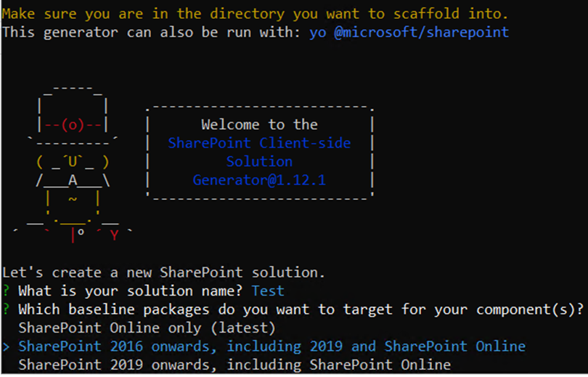Click the word 'Solution' in banner

(259, 162)
